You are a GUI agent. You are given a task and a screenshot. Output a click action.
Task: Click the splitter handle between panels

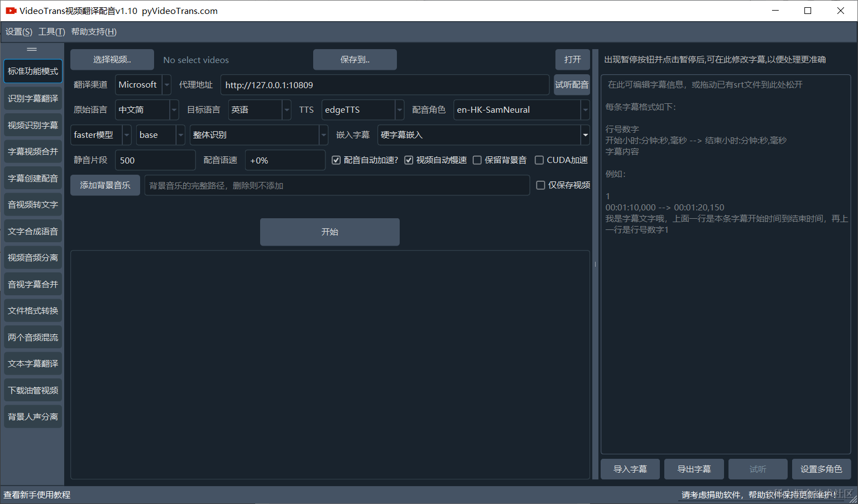point(595,264)
